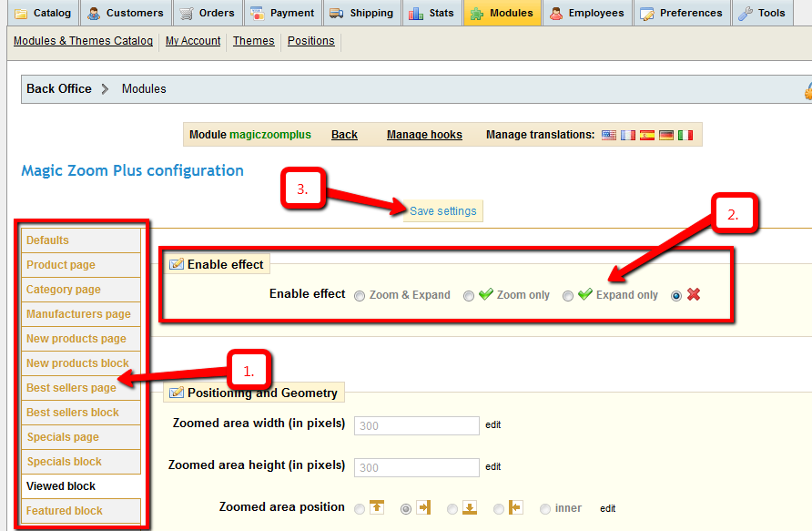Open the Themes submenu link
The height and width of the screenshot is (531, 812).
(253, 41)
